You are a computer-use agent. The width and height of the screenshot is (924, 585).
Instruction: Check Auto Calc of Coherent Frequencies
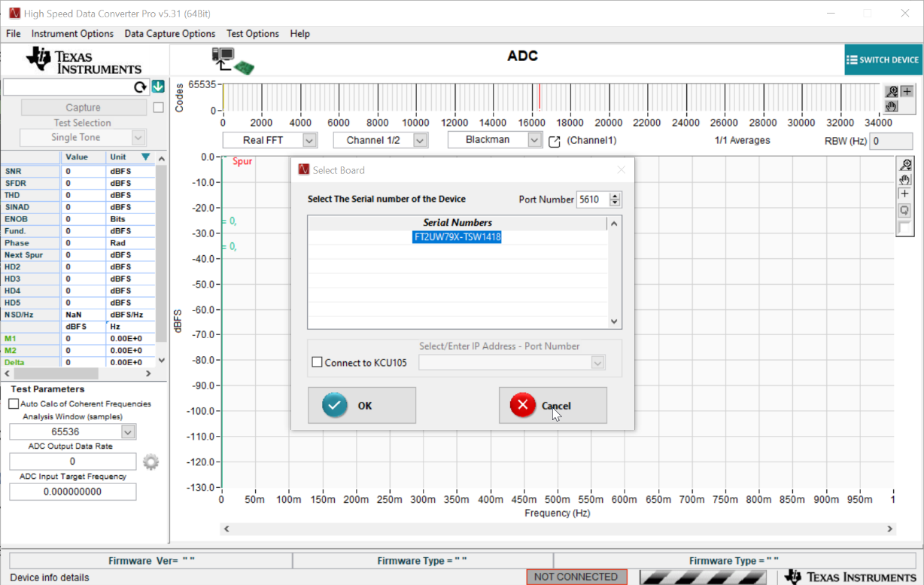(14, 404)
